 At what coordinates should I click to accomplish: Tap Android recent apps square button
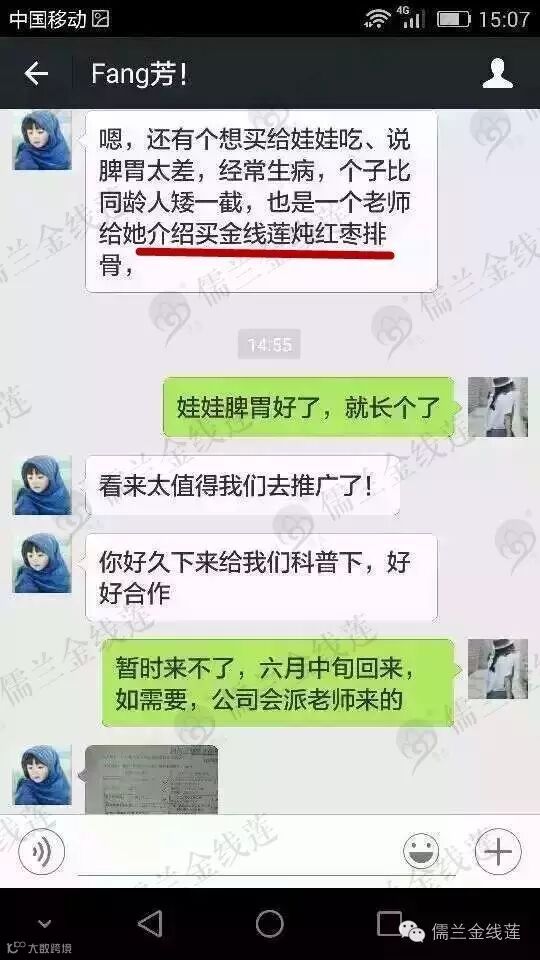click(389, 923)
